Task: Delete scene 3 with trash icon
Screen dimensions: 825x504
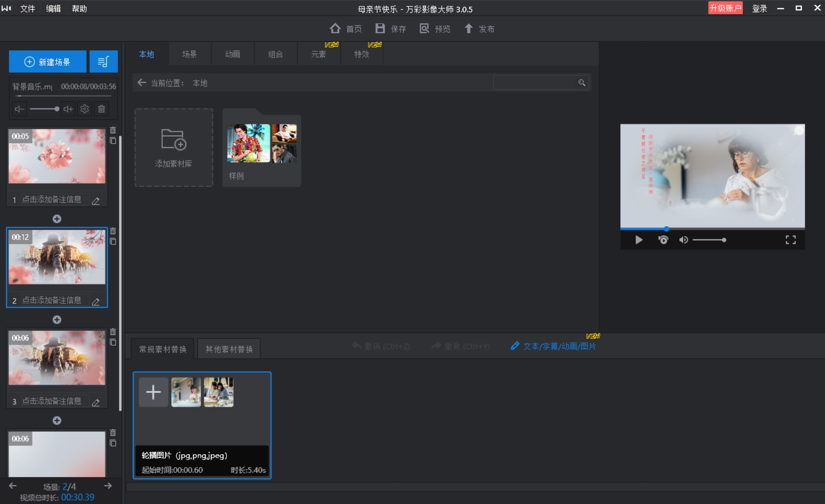Action: (113, 332)
